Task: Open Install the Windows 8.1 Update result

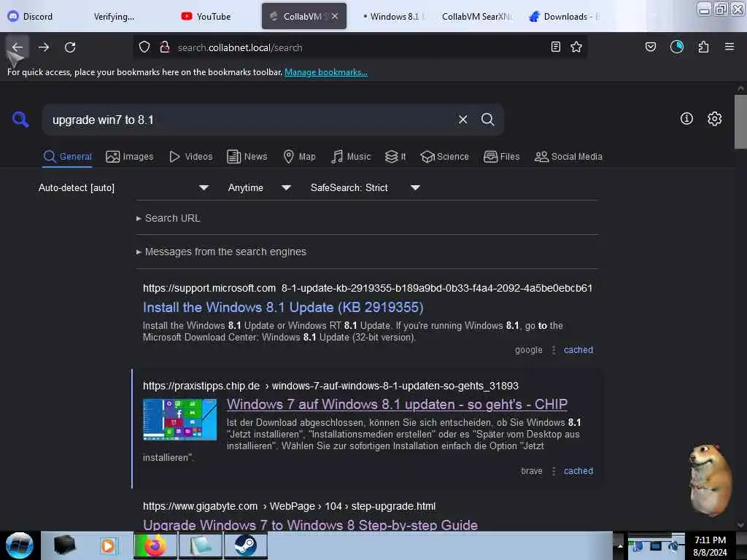Action: tap(283, 307)
